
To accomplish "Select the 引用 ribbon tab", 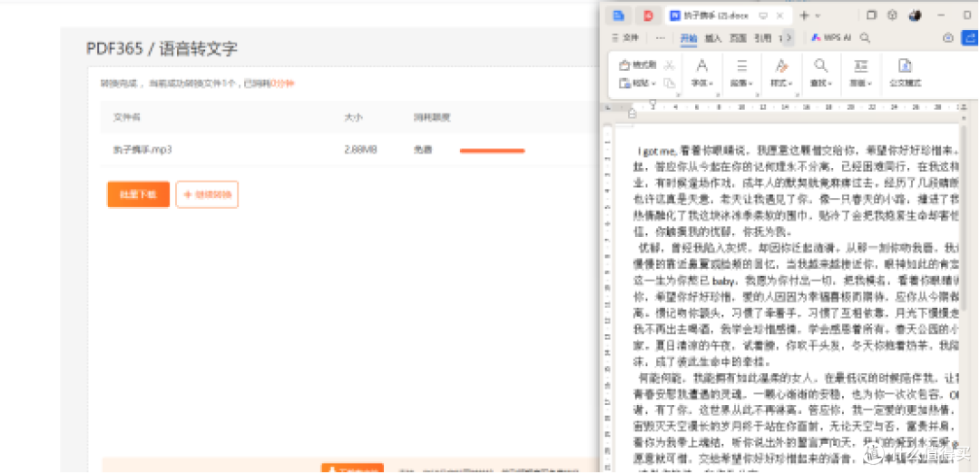I will point(762,38).
